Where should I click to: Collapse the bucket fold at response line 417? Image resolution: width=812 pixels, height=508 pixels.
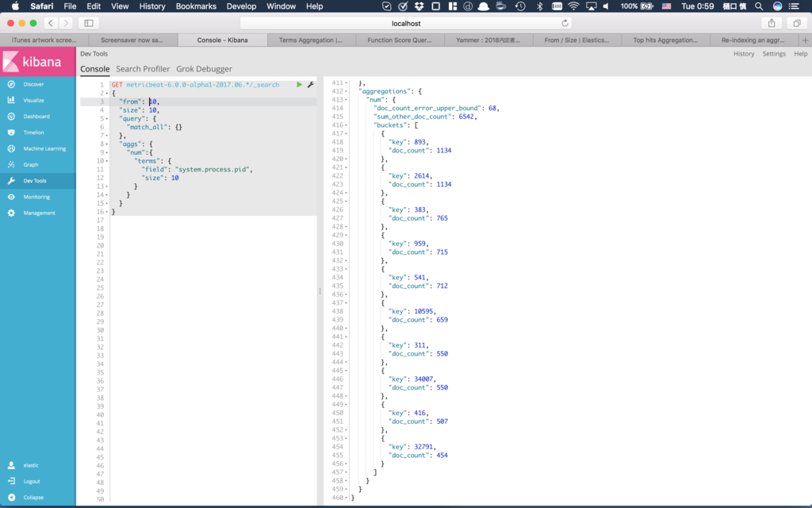coord(346,133)
